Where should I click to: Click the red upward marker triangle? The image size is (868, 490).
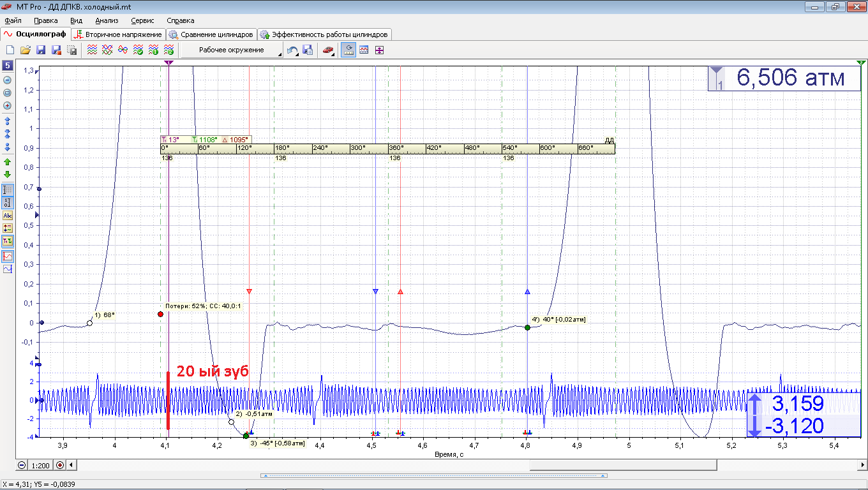400,292
